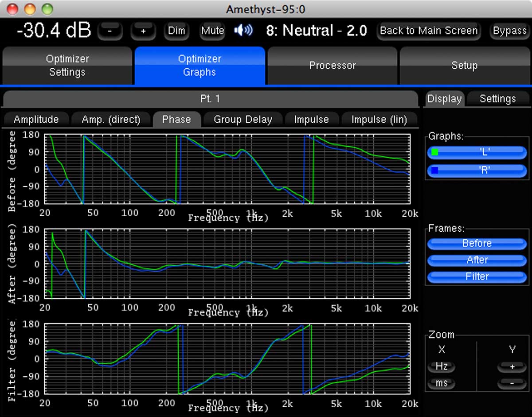This screenshot has height=417, width=532.
Task: Click the speaker volume icon
Action: coord(243,31)
